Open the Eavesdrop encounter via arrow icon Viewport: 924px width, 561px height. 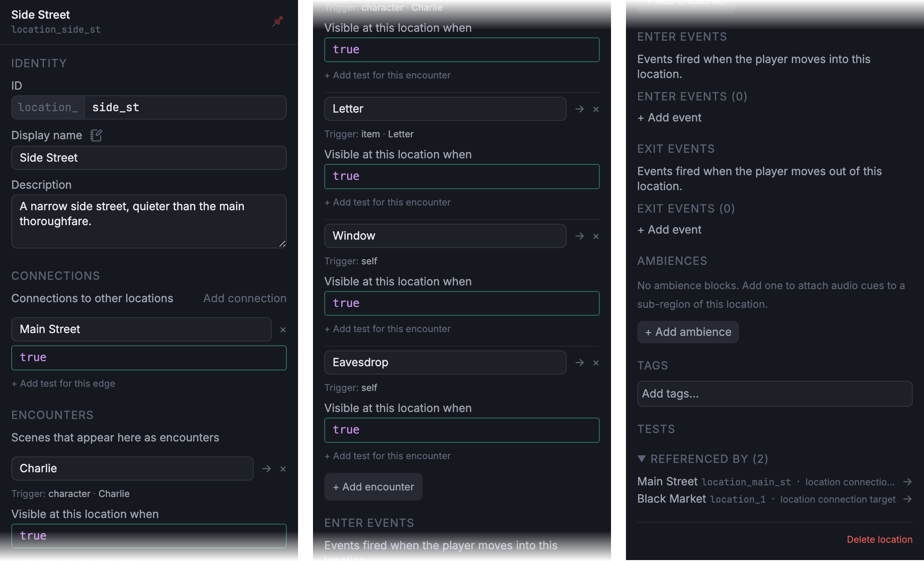580,362
